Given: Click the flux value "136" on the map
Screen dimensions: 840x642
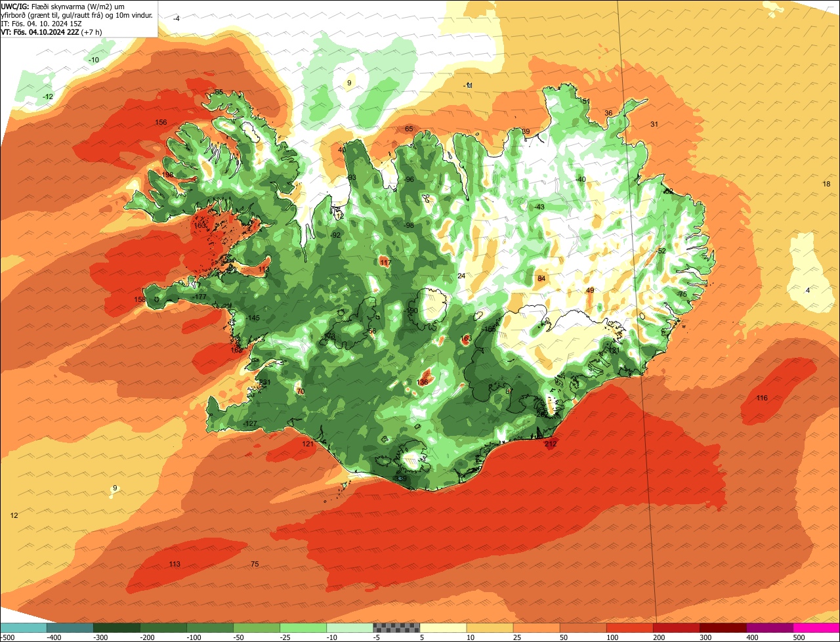Looking at the screenshot, I should click(423, 382).
